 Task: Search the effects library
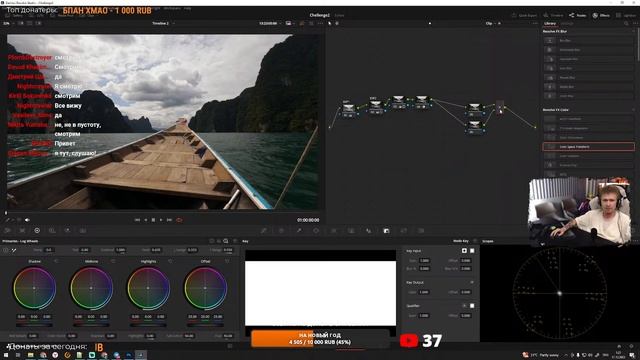pos(626,24)
